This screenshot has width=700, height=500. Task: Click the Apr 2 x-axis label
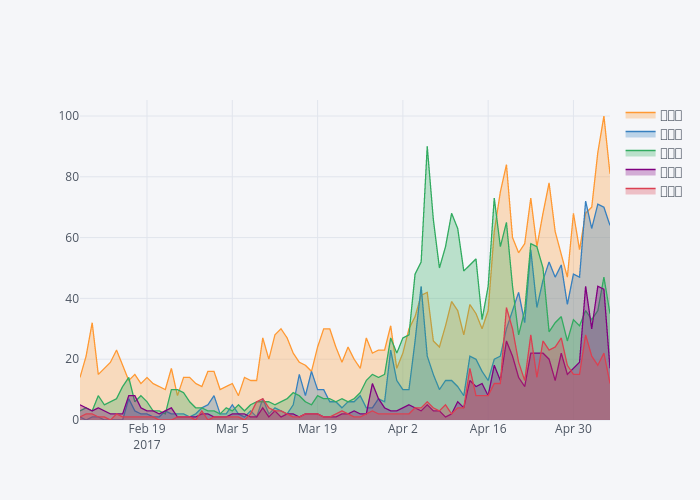[x=403, y=429]
